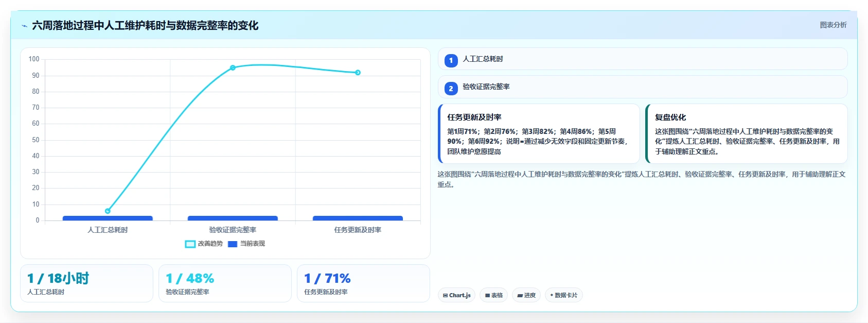Click summary paragraph below the info cards
868x323 pixels.
tap(642, 179)
